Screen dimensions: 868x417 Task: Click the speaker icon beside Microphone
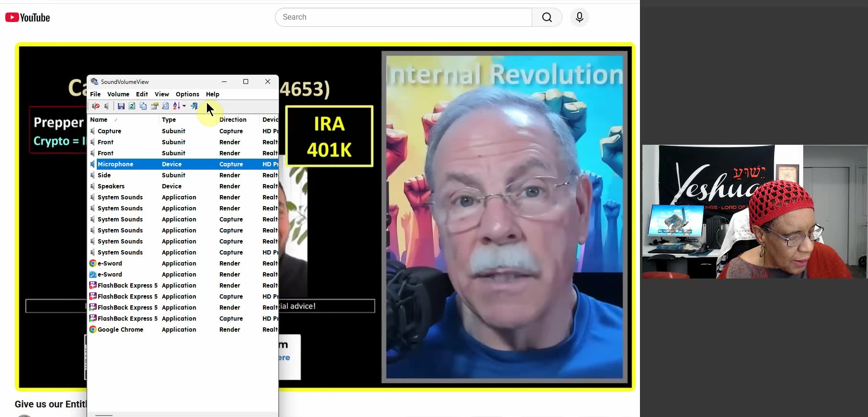click(x=93, y=164)
